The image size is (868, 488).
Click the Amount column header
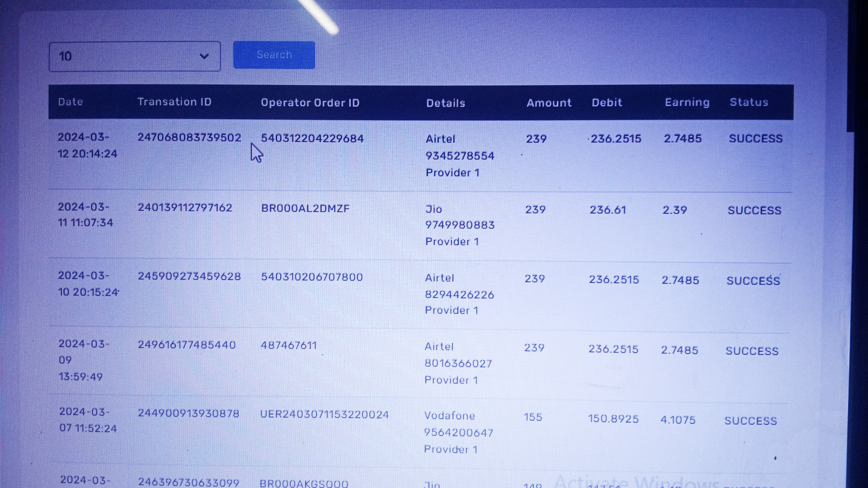pos(549,103)
